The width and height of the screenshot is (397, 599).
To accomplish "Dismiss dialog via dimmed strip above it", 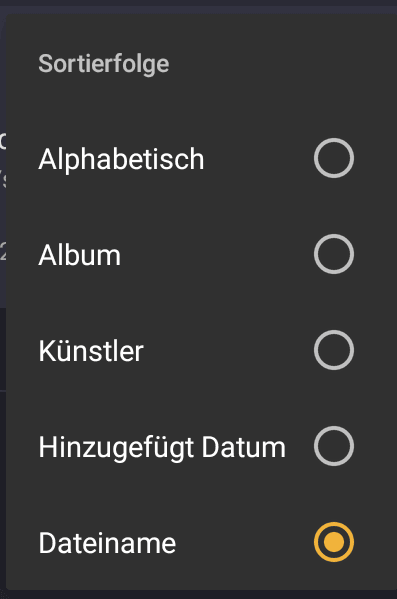I will click(199, 7).
